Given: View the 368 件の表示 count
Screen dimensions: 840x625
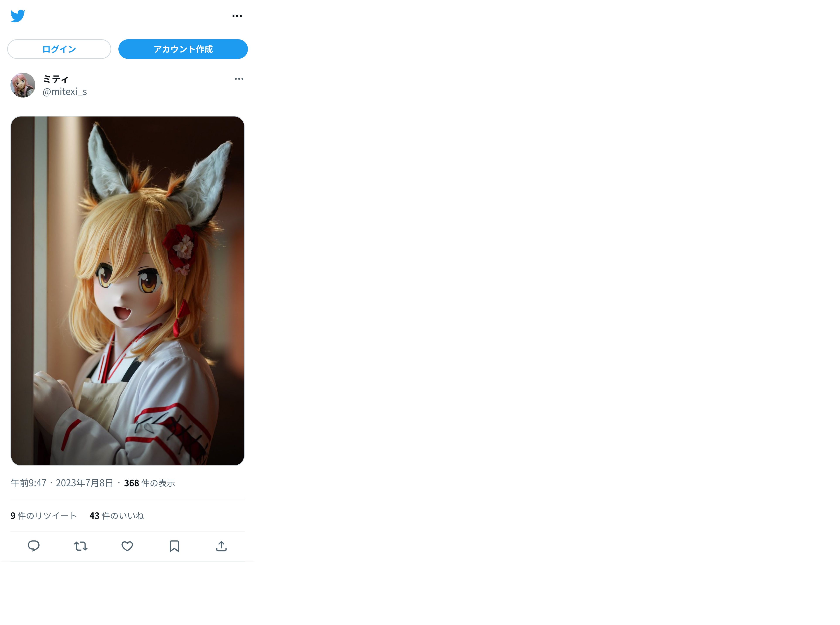Looking at the screenshot, I should point(149,483).
